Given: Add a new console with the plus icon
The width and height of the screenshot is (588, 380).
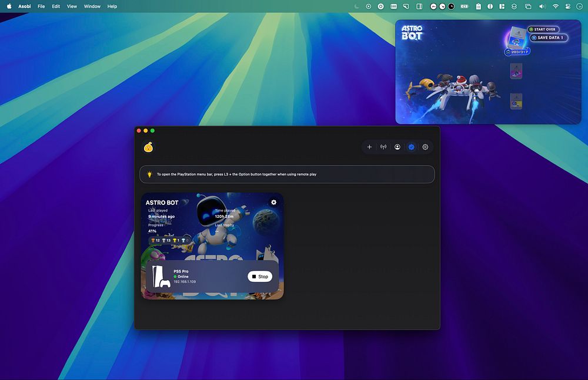Looking at the screenshot, I should [369, 147].
